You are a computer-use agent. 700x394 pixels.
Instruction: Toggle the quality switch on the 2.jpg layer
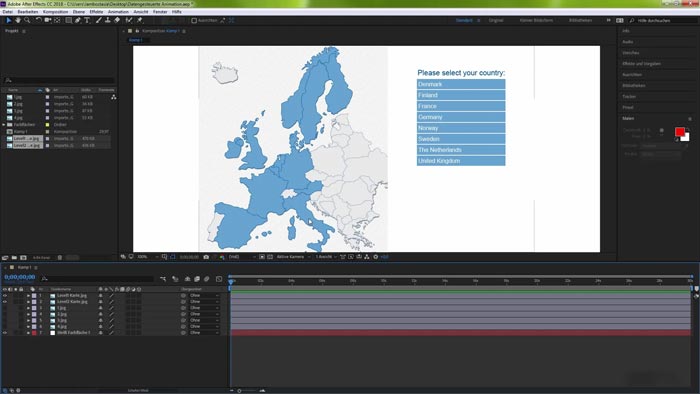point(112,314)
